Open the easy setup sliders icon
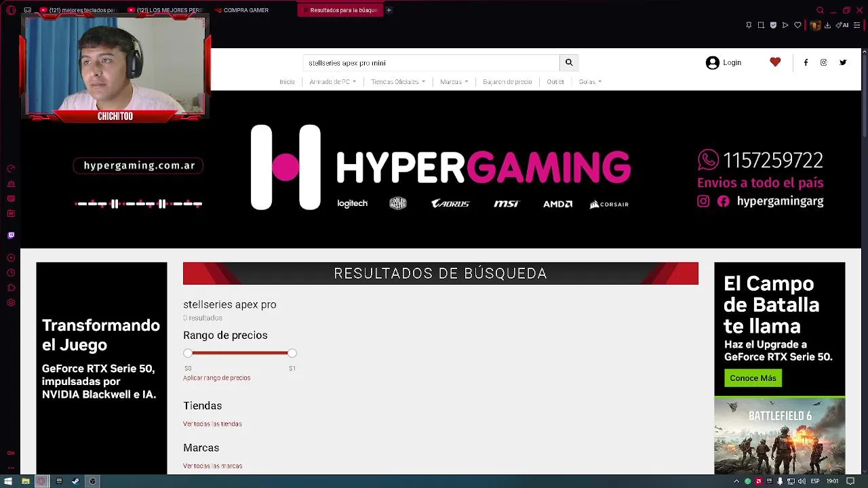The width and height of the screenshot is (868, 488). coord(857,25)
